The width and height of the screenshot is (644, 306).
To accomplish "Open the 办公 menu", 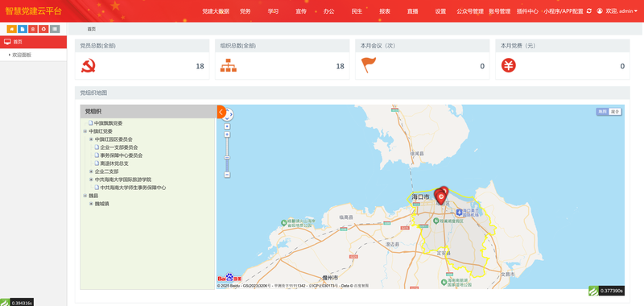I will [329, 11].
